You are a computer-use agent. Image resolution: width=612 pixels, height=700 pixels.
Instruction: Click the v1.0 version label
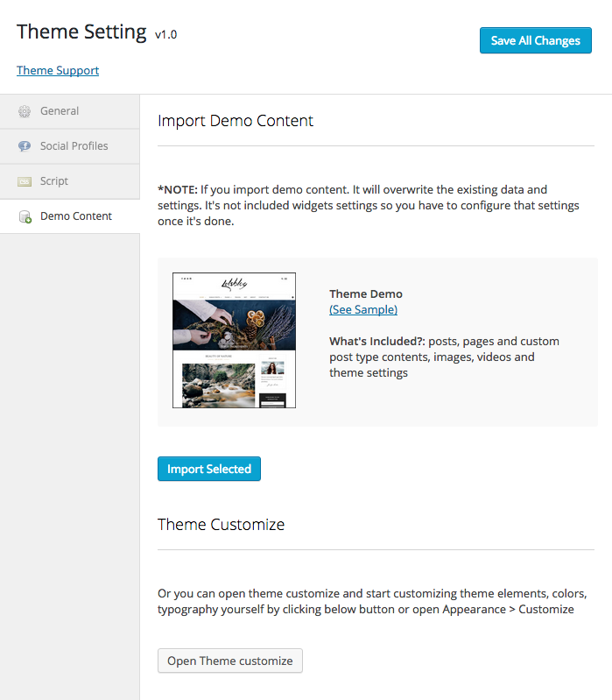166,35
